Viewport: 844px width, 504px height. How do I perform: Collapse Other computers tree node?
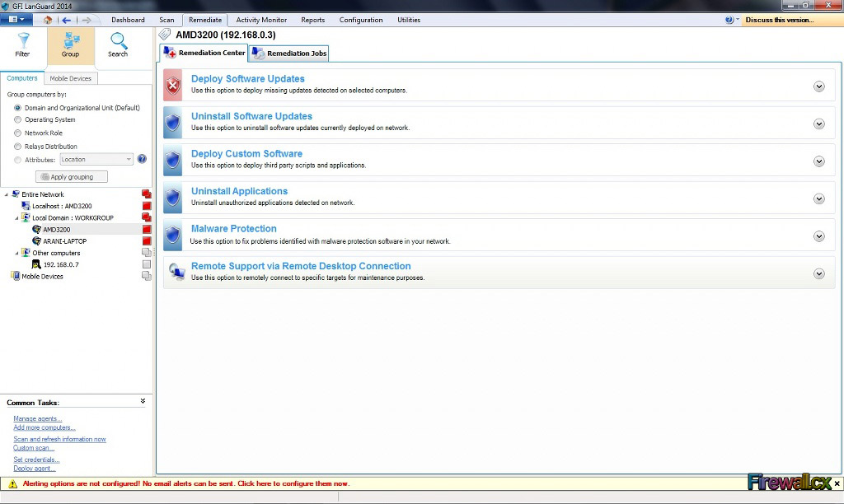[x=16, y=253]
